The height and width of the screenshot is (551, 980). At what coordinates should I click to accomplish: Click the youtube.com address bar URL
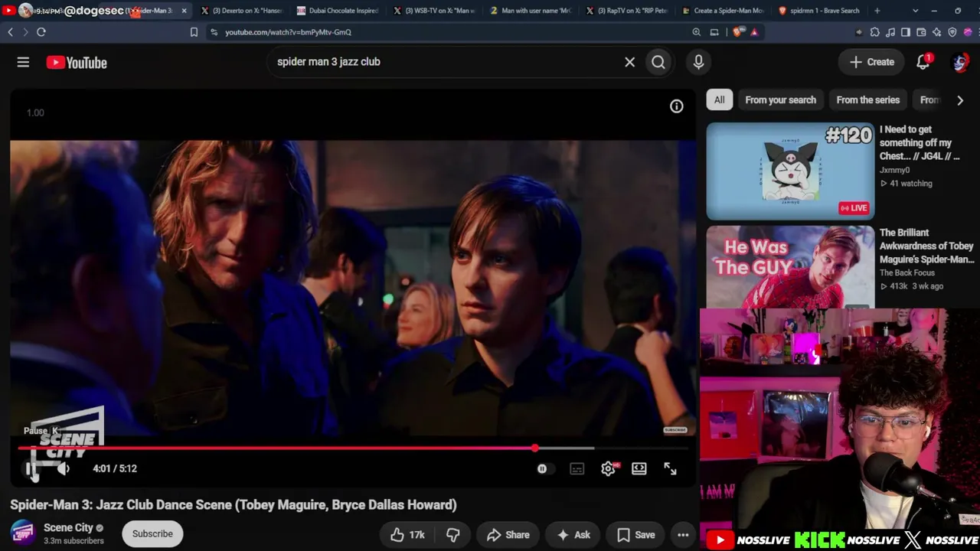point(288,32)
